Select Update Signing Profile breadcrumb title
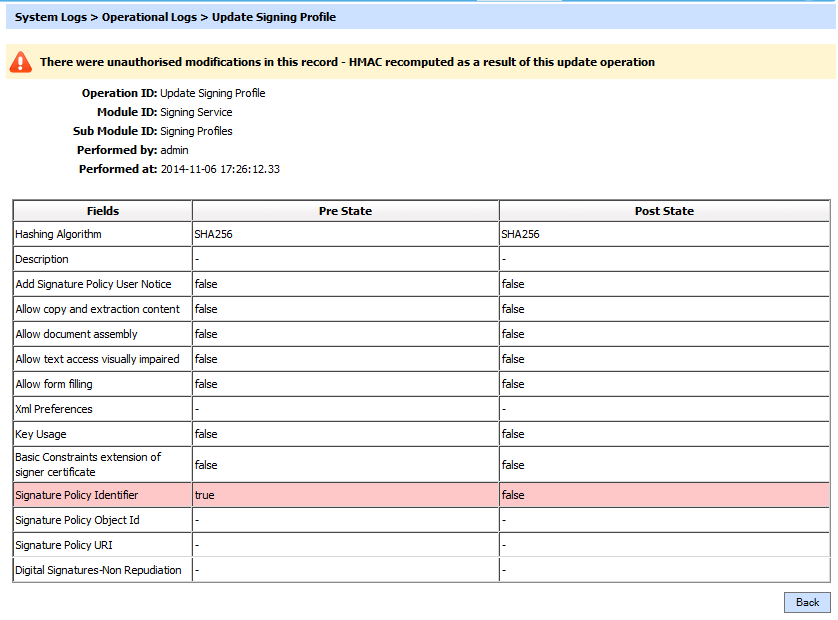The height and width of the screenshot is (620, 838). coord(273,17)
